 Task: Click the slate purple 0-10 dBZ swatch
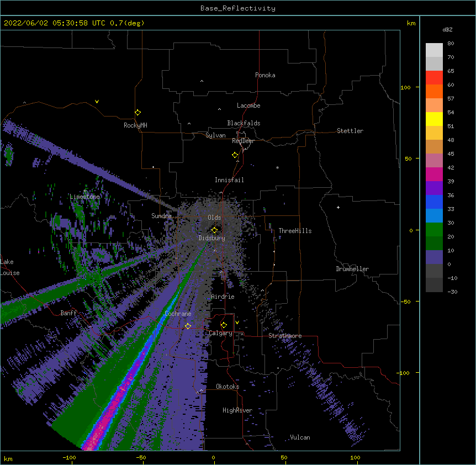coord(434,257)
